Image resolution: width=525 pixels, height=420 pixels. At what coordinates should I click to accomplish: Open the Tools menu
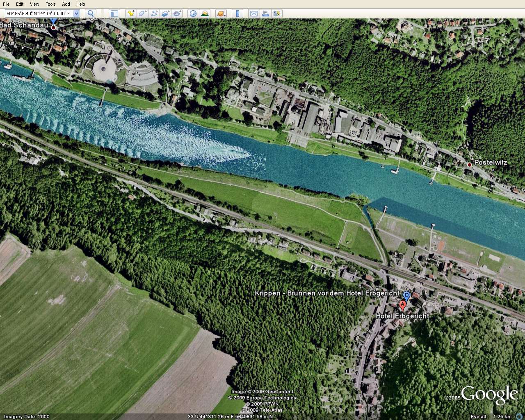pos(50,4)
